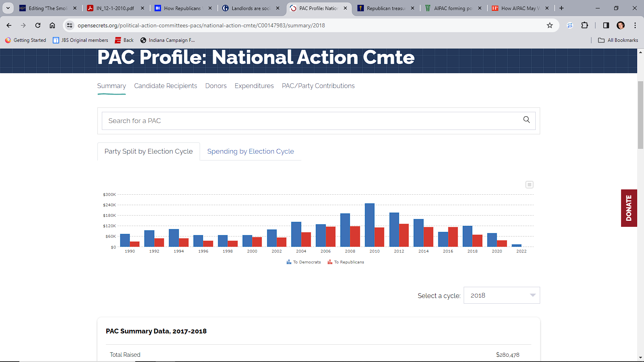The height and width of the screenshot is (362, 644).
Task: Select Spending by Election Cycle tab
Action: (x=250, y=151)
